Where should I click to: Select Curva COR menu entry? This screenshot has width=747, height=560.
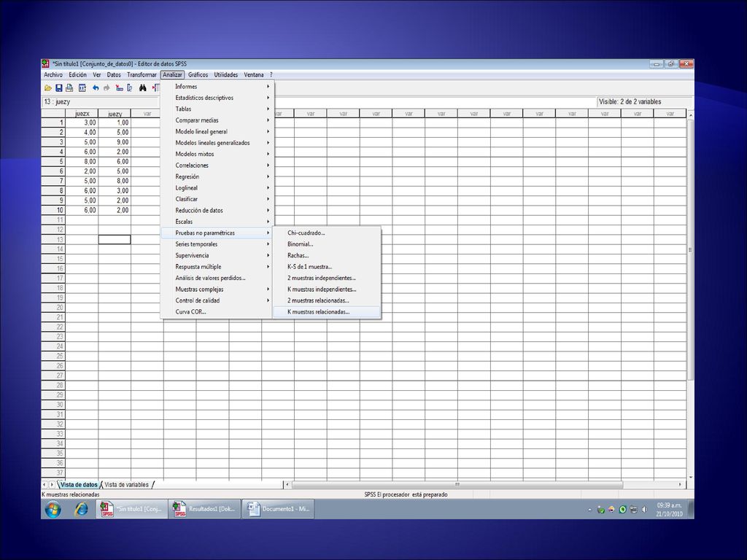(x=217, y=312)
